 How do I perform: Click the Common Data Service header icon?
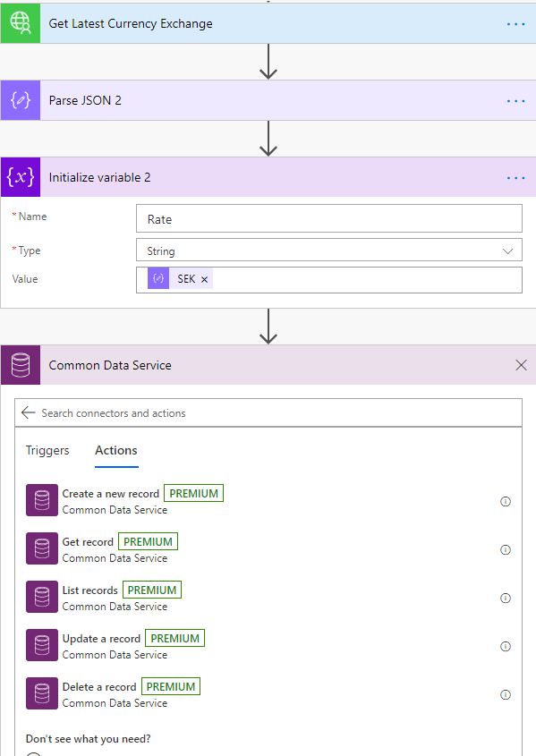pyautogui.click(x=21, y=365)
